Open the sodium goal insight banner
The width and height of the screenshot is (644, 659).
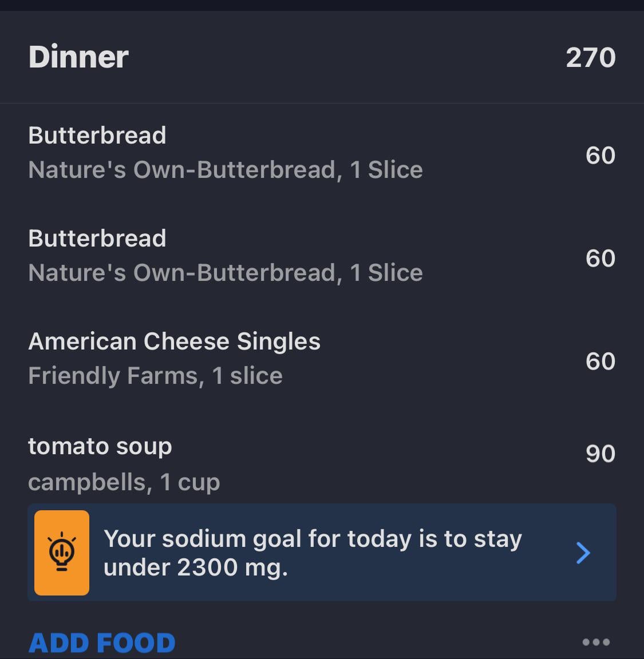[322, 552]
